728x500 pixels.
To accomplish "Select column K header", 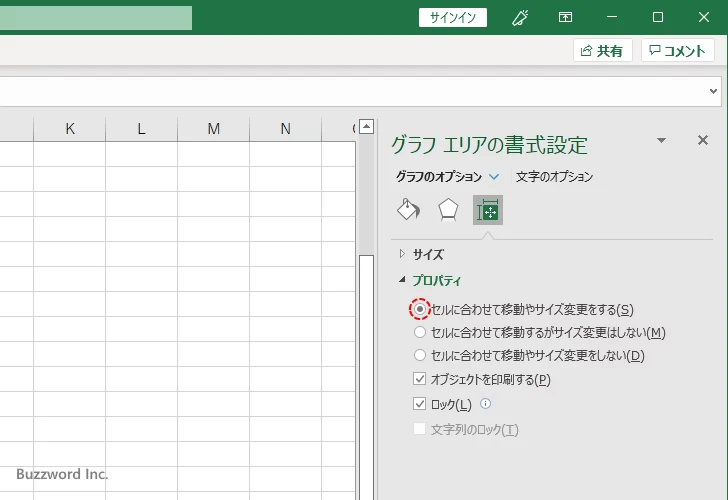I will 70,129.
